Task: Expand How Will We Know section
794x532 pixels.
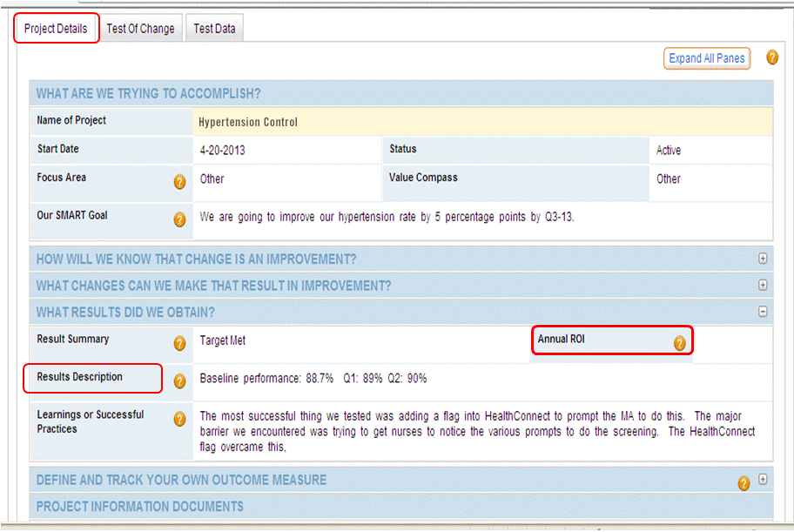Action: 763,259
